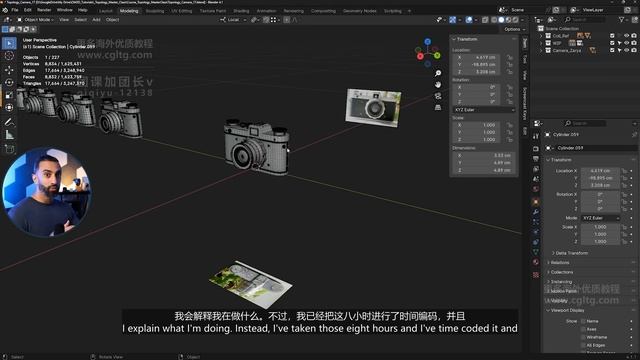The height and width of the screenshot is (360, 640).
Task: Open the File menu
Action: pyautogui.click(x=15, y=10)
